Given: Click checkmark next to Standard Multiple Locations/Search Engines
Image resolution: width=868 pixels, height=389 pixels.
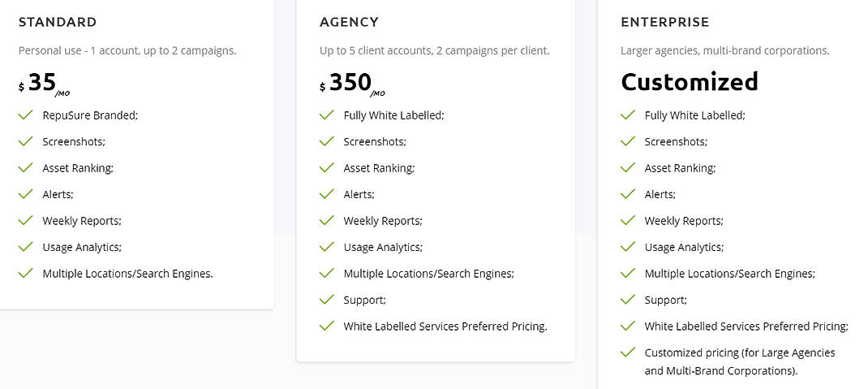Looking at the screenshot, I should coord(26,274).
